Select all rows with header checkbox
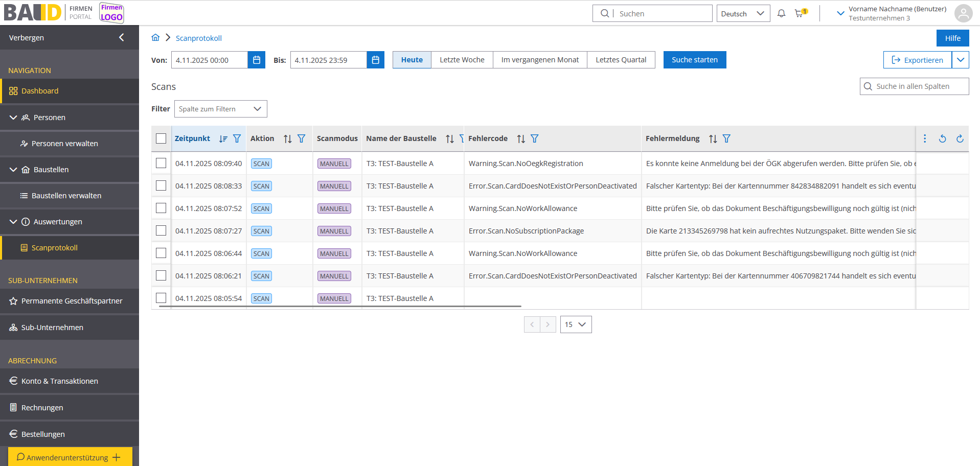This screenshot has height=466, width=980. (x=161, y=138)
